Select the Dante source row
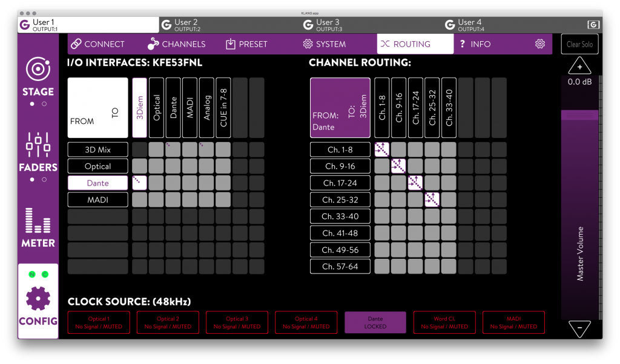 pos(97,183)
